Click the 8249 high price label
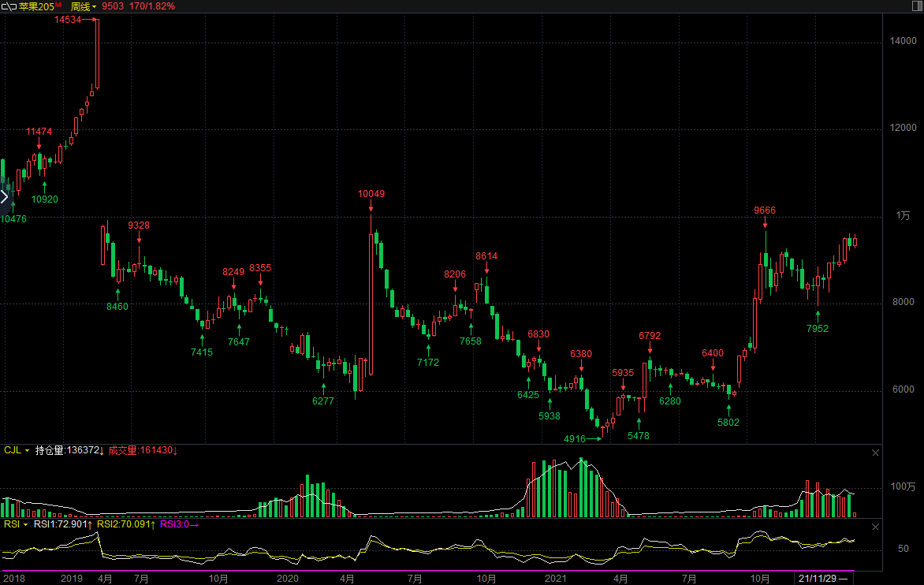The height and width of the screenshot is (585, 924). [233, 271]
